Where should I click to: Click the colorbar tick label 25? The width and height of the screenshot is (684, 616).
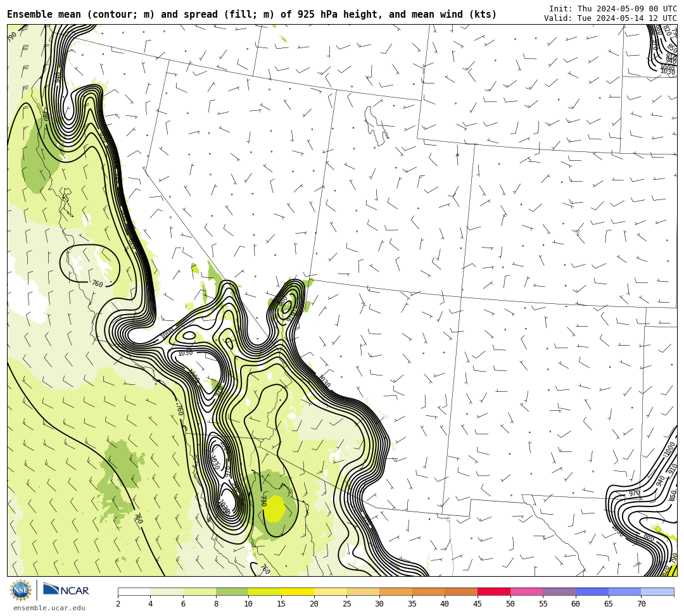click(x=347, y=604)
